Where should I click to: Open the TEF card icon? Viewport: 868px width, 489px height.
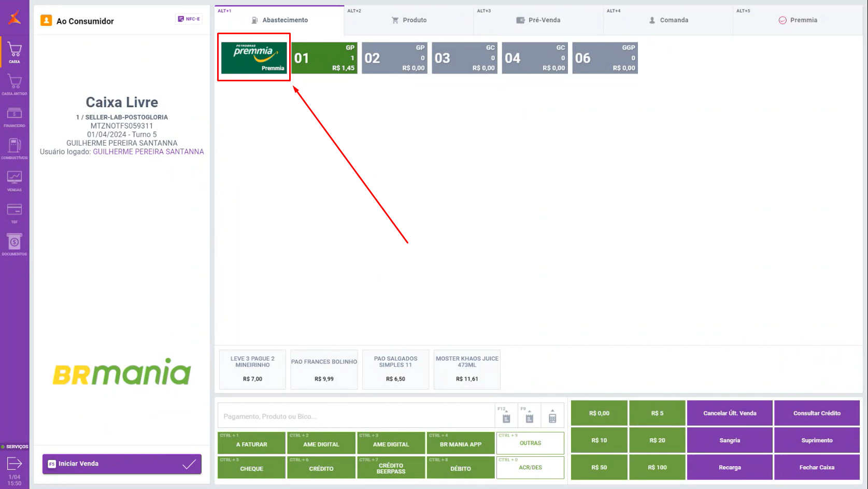(15, 213)
